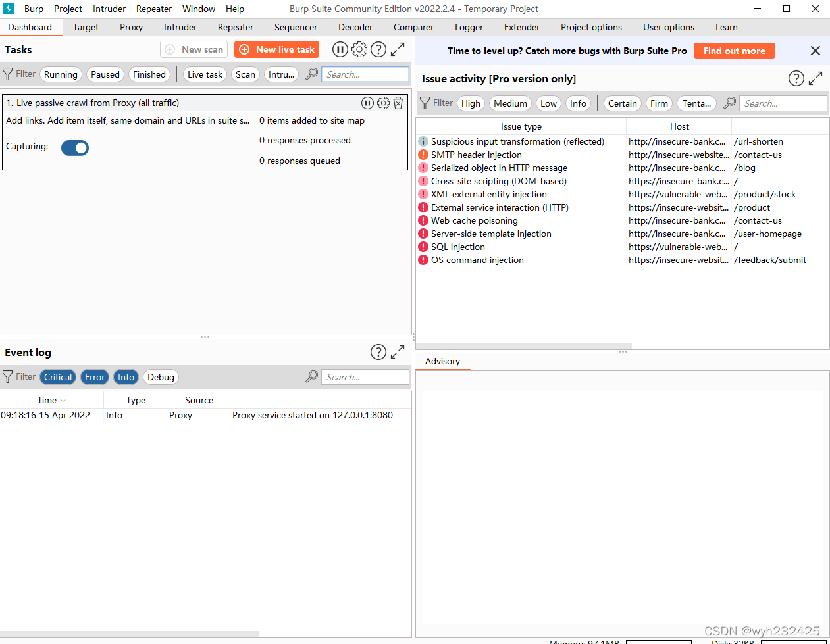The image size is (830, 644).
Task: Toggle the Capturing switch off
Action: [x=75, y=148]
